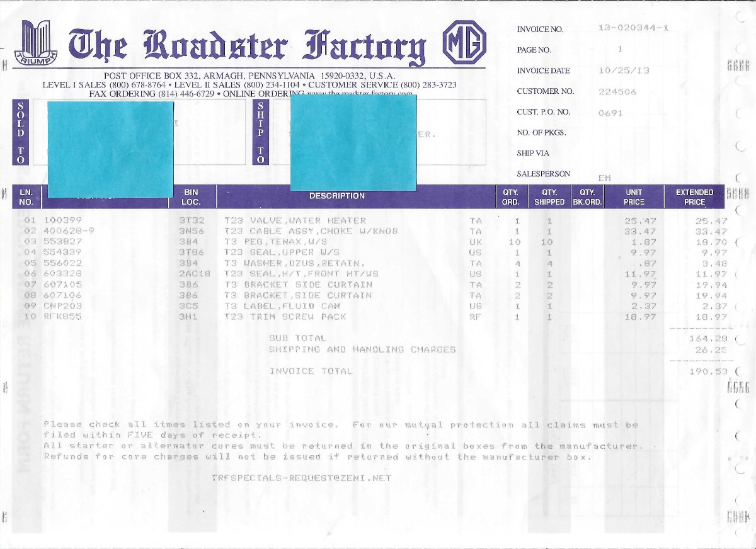Viewport: 756px width, 549px height.
Task: Click description T23 SEAL, H/T, FRONT HT/WS
Action: [301, 274]
